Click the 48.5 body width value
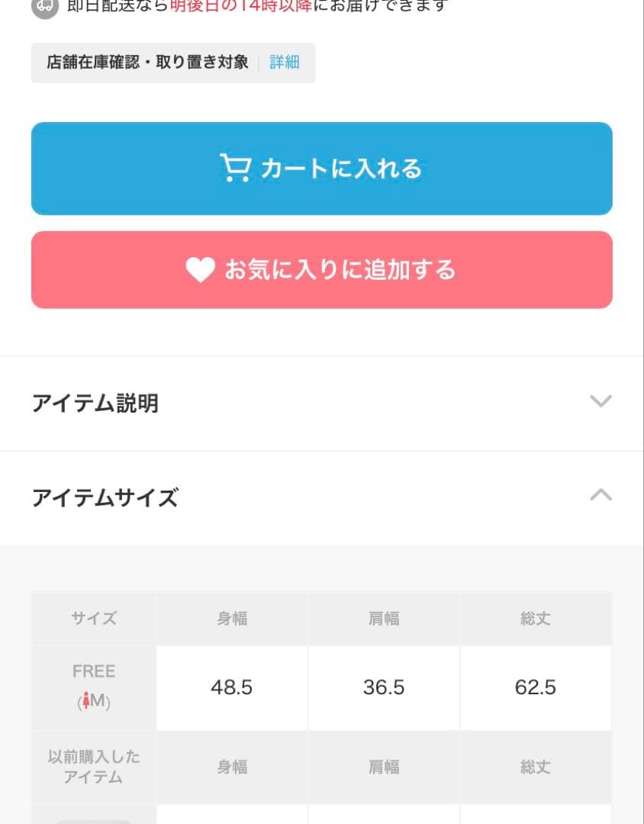 tap(231, 687)
